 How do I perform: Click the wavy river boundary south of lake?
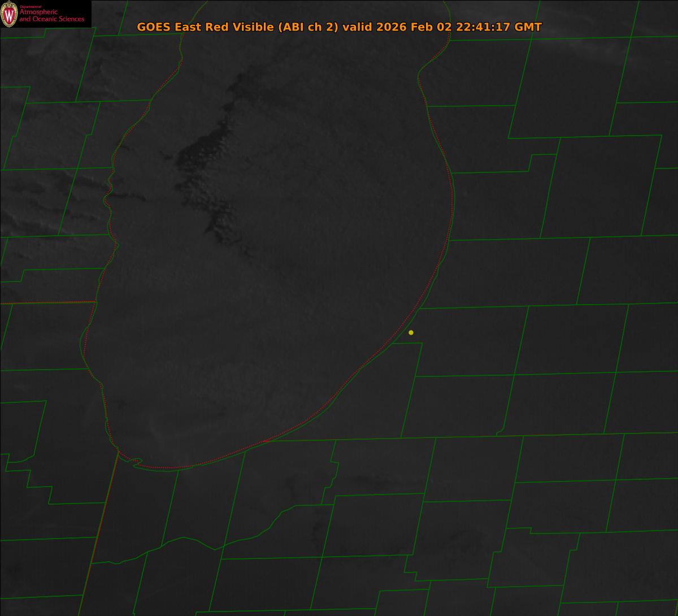click(x=215, y=547)
